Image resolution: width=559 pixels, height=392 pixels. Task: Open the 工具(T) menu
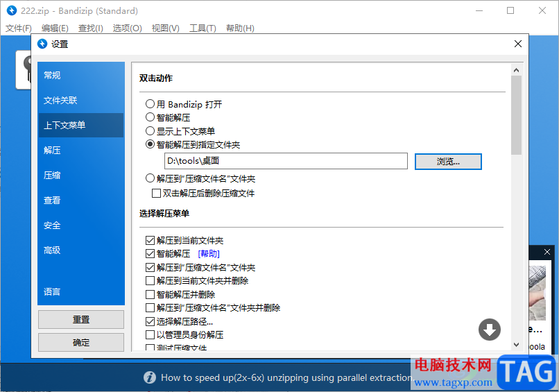tap(203, 28)
